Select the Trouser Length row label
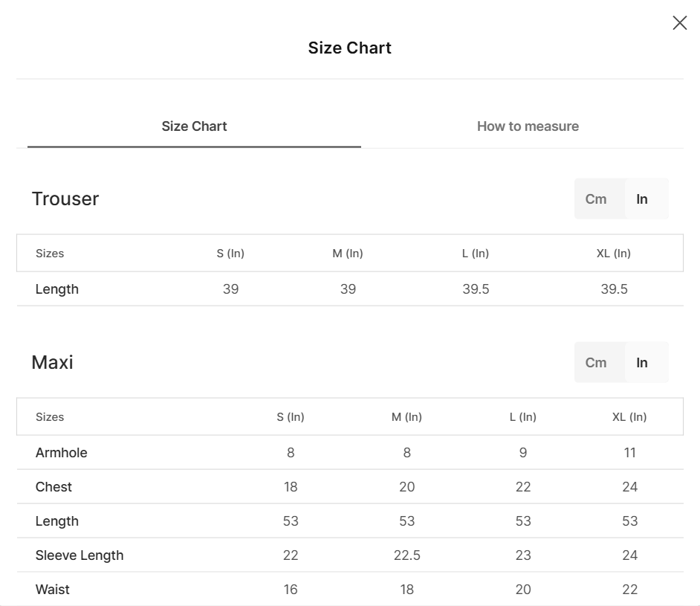Viewport: 700px width, 606px height. 57,289
